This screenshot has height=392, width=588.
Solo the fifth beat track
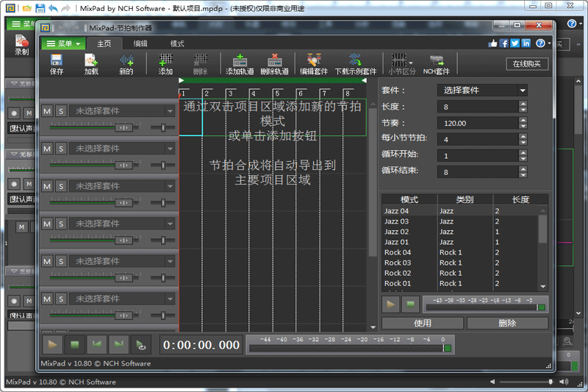[61, 262]
